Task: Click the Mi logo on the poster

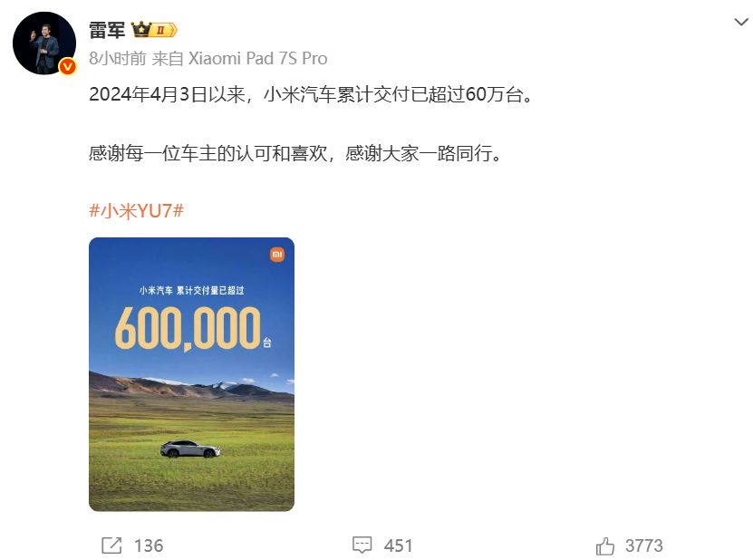Action: pos(277,254)
